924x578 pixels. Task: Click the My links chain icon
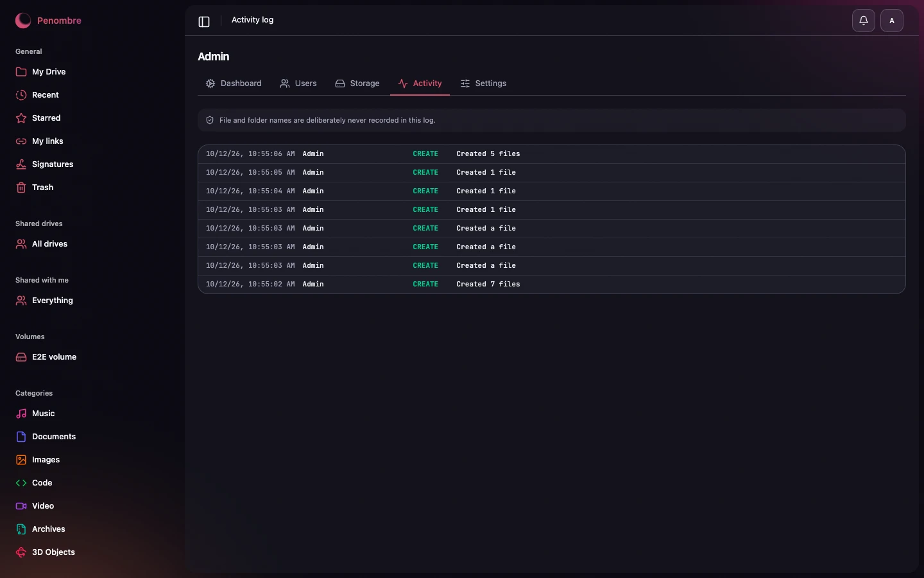click(x=21, y=141)
